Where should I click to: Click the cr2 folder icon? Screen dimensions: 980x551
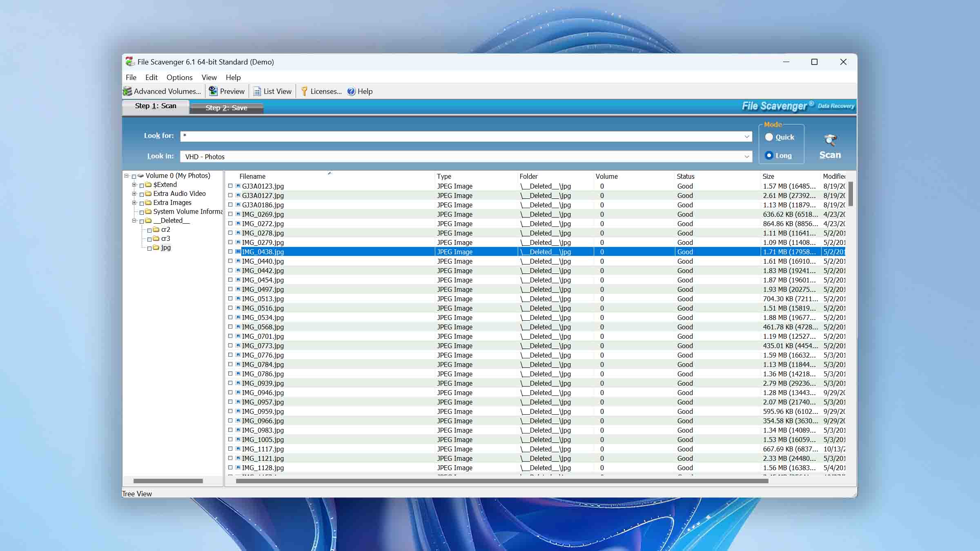(x=156, y=230)
